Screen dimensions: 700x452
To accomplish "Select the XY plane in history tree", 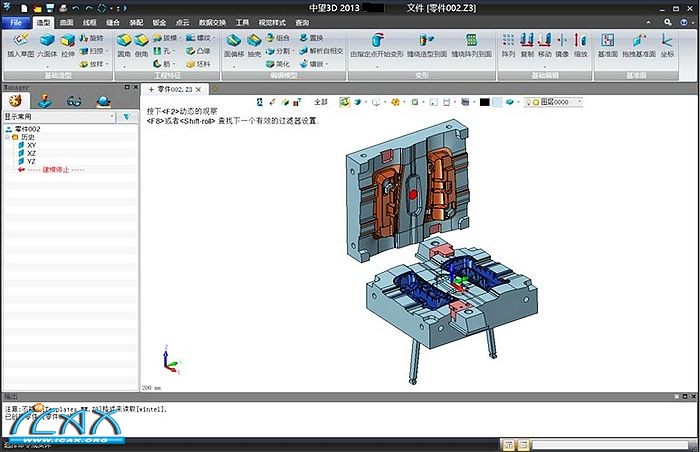I will (32, 145).
